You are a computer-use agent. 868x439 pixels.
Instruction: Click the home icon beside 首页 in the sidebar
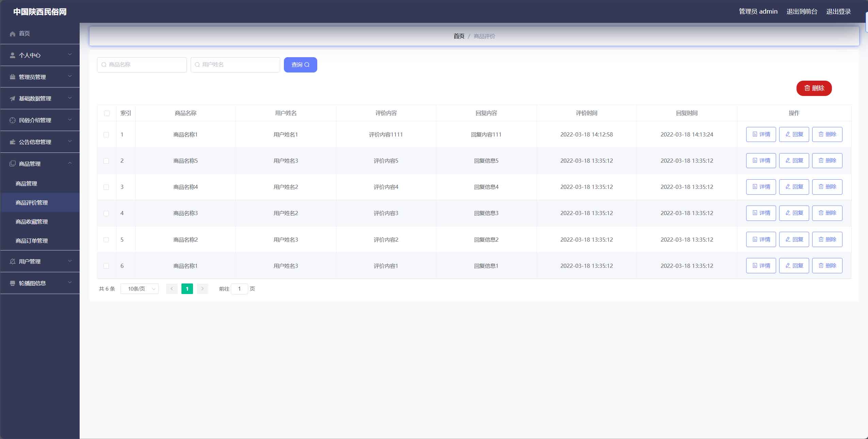[x=13, y=34]
